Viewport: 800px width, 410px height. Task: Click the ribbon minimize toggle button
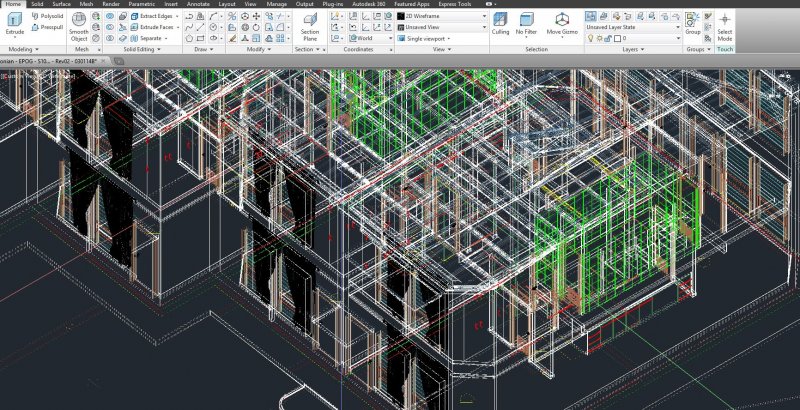point(490,4)
